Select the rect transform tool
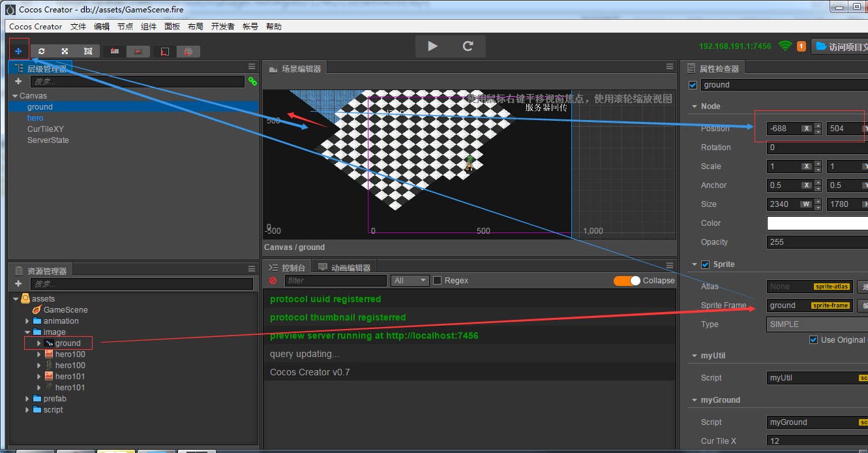The height and width of the screenshot is (453, 868). click(x=88, y=51)
